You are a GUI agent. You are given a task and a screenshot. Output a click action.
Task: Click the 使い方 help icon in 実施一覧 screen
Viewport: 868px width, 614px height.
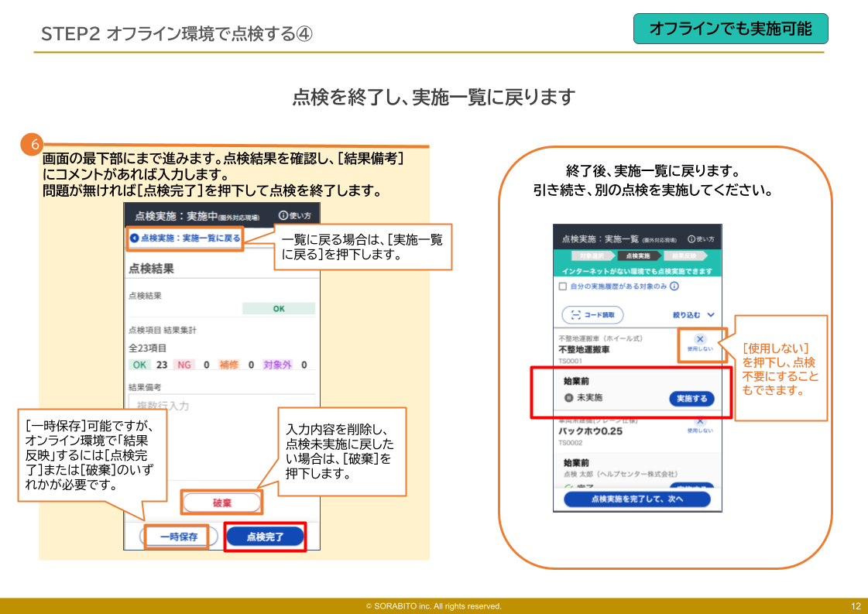coord(691,239)
